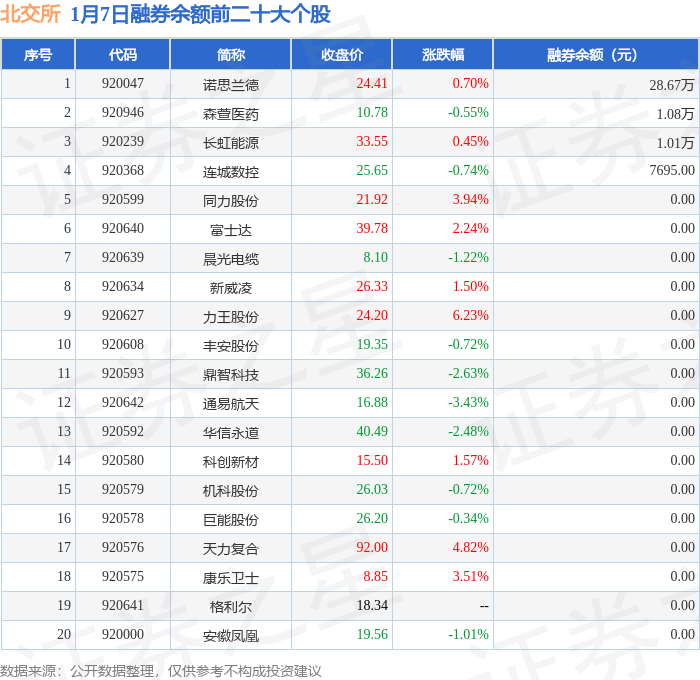
Task: Click the 北交所 title label
Action: [30, 14]
